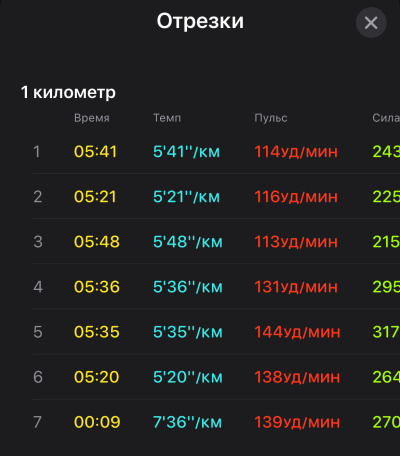Select pace 5'20''/км in split 6
Screen dimensions: 400x456
click(188, 377)
